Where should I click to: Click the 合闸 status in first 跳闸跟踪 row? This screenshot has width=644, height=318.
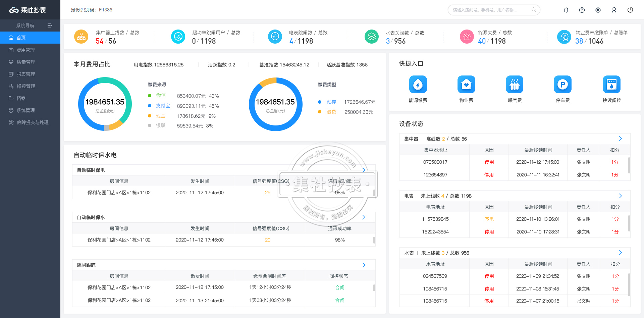click(339, 287)
